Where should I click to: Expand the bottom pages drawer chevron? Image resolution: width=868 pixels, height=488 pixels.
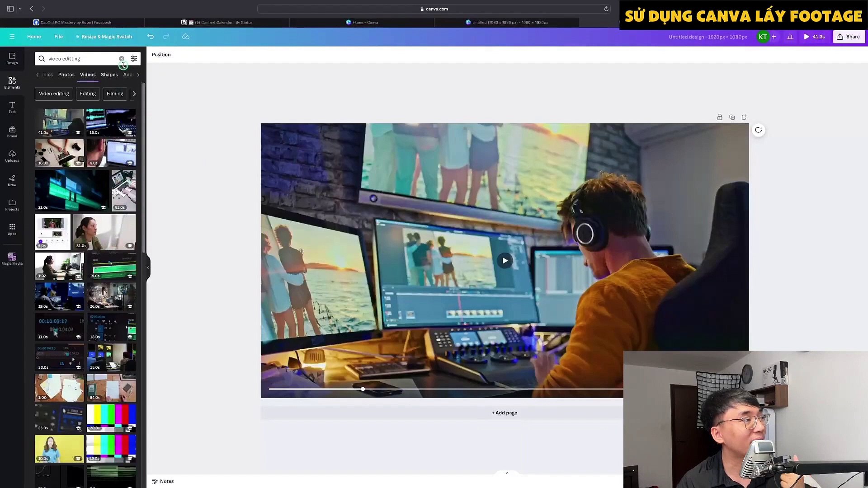(x=507, y=473)
